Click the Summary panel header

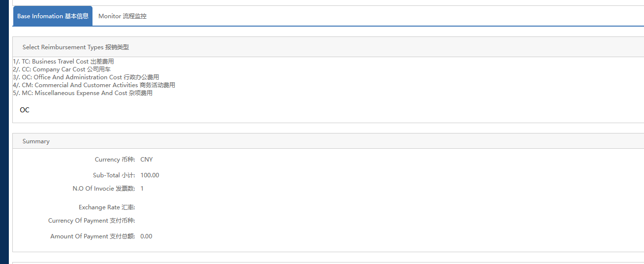tap(36, 141)
